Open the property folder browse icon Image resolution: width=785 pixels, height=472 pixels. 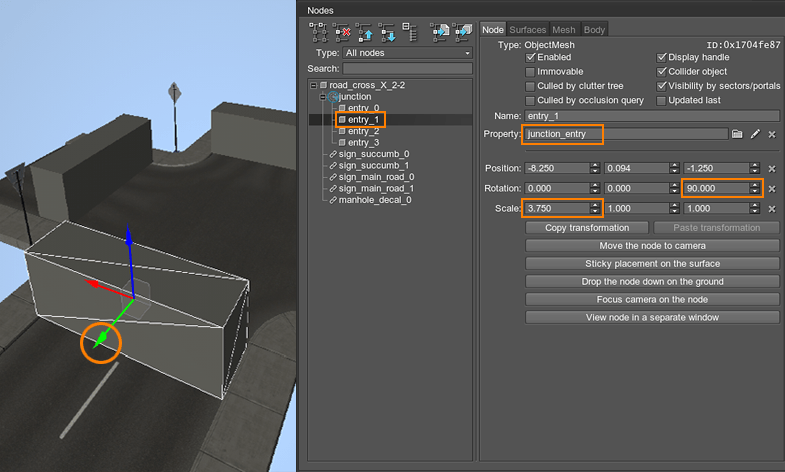pos(737,133)
